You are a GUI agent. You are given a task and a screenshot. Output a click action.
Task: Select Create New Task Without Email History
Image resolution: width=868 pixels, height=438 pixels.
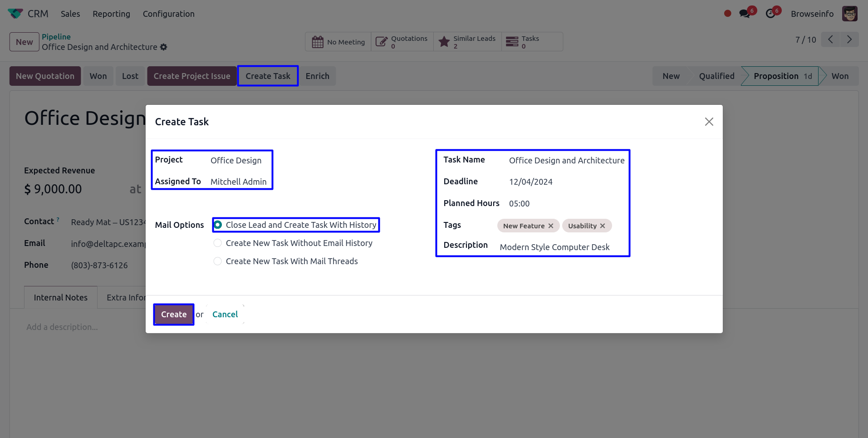[218, 243]
